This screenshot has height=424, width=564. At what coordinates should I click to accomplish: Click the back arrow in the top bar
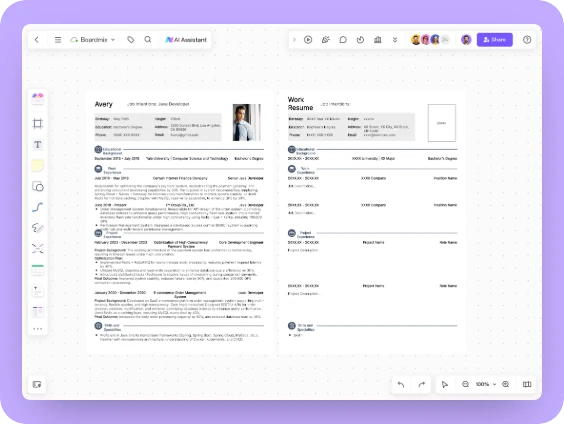coord(37,40)
